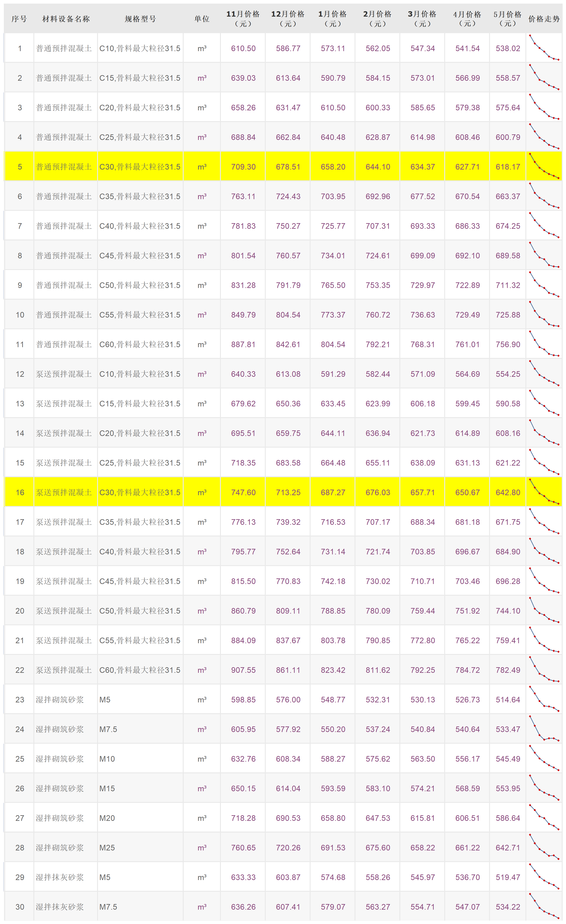Click the C45 specification text in row 8
Image resolution: width=566 pixels, height=924 pixels.
point(139,255)
